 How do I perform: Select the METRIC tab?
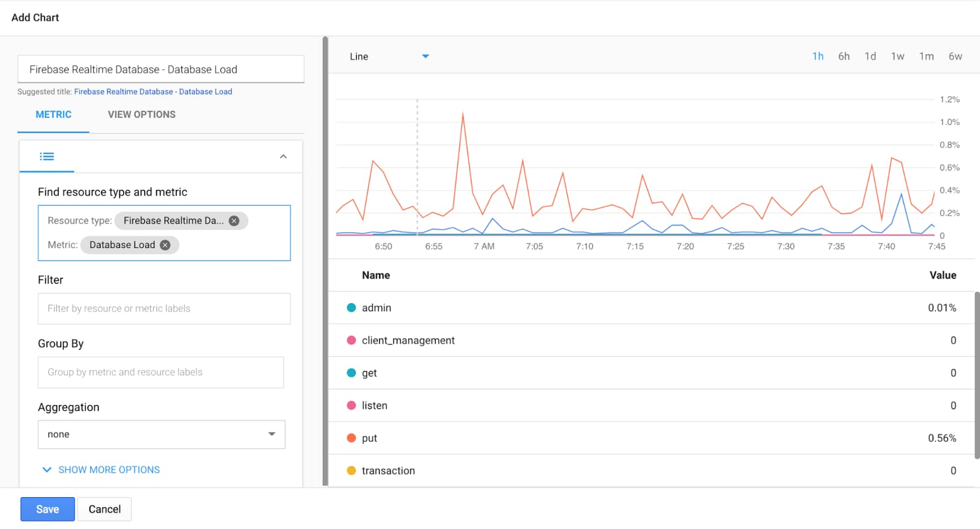[x=53, y=114]
